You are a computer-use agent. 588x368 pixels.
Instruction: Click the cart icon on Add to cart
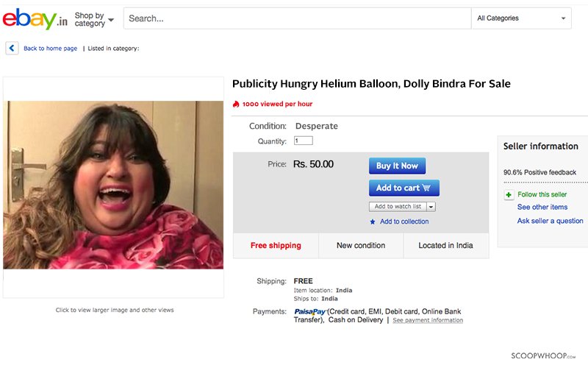426,188
